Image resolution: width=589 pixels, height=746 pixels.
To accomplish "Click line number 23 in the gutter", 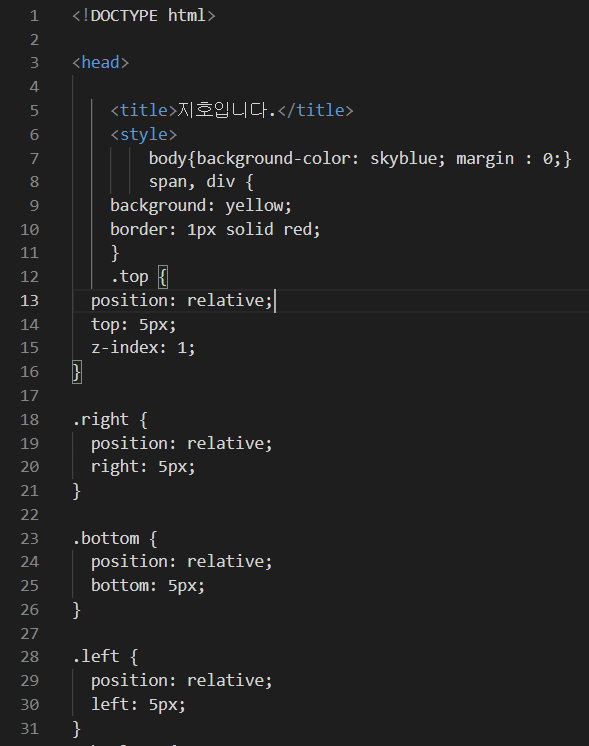I will [29, 539].
